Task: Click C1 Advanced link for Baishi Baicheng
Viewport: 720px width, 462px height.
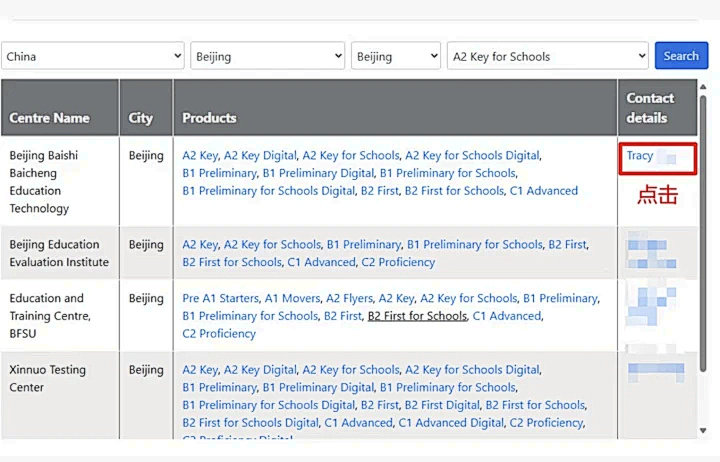Action: (x=543, y=191)
